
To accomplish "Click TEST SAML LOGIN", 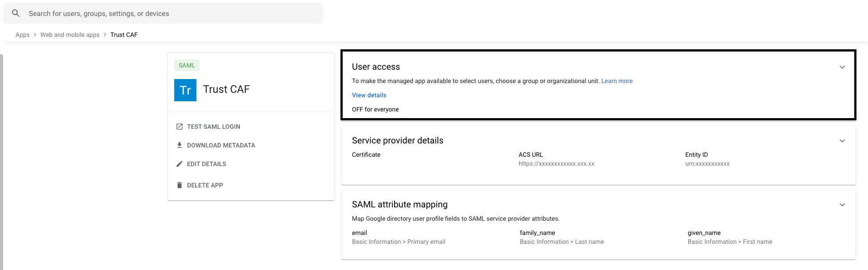I will [214, 127].
